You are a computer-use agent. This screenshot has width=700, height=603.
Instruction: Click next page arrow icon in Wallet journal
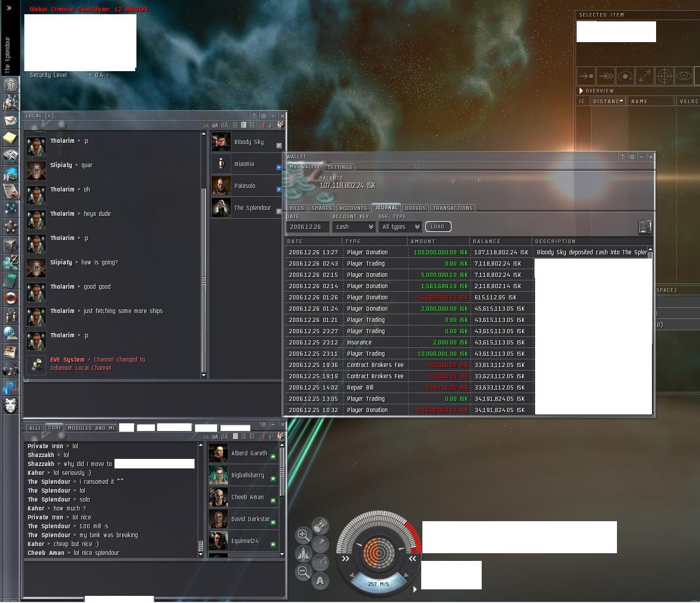point(645,226)
